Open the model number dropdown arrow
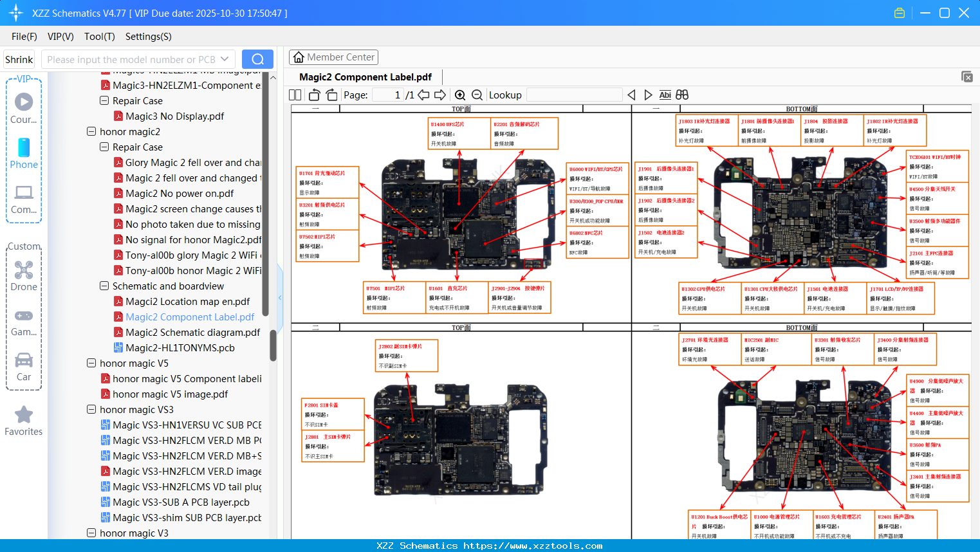980x552 pixels. point(225,59)
